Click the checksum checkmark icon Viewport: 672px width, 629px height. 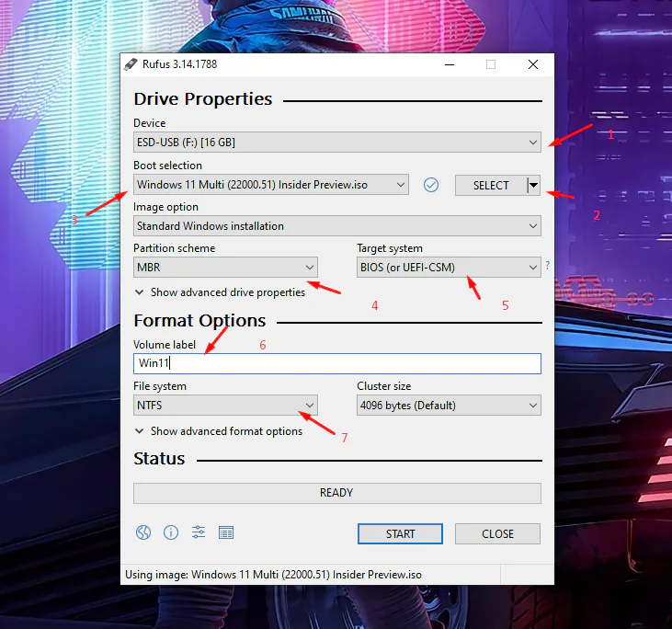[x=431, y=185]
